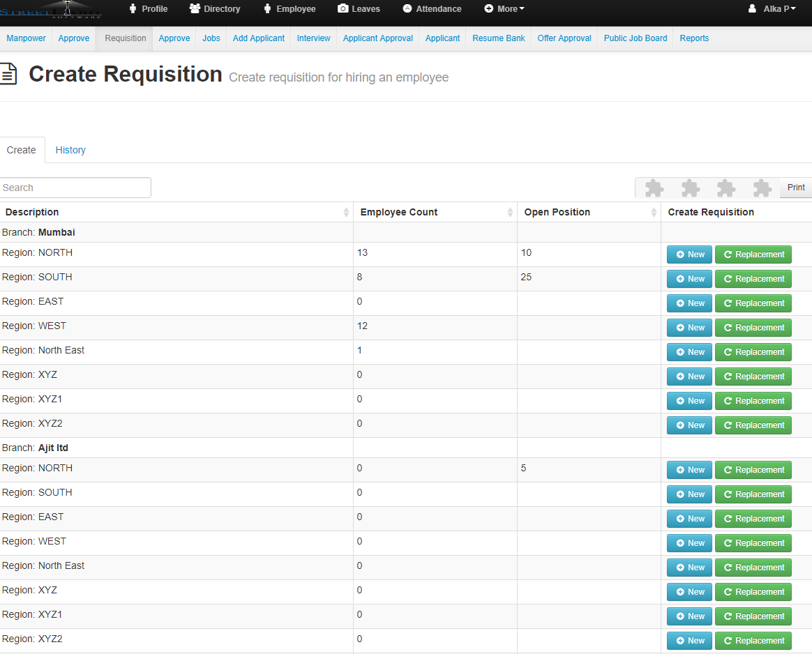Open the Directory section in top navigation
The width and height of the screenshot is (812, 654).
(x=215, y=9)
